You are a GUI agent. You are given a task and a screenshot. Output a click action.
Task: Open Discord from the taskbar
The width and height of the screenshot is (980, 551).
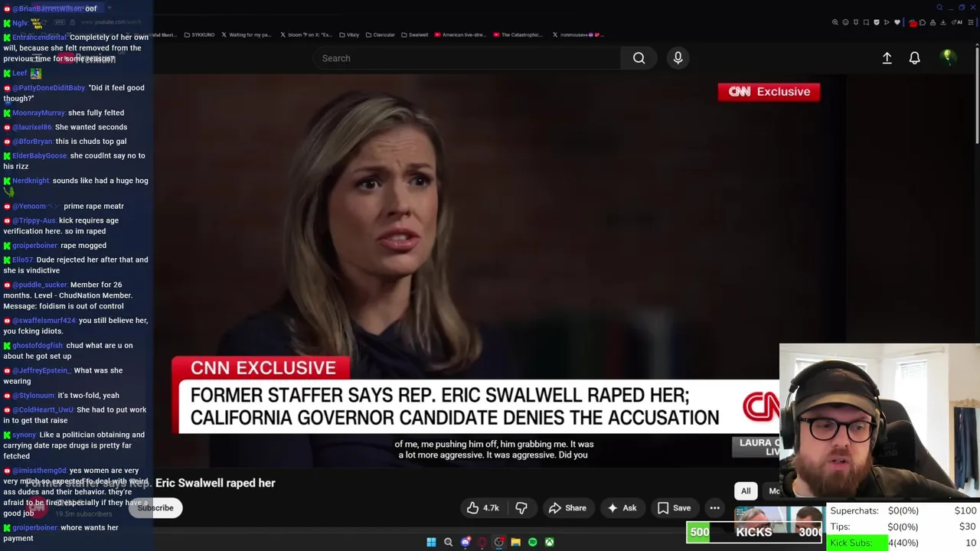pyautogui.click(x=465, y=542)
